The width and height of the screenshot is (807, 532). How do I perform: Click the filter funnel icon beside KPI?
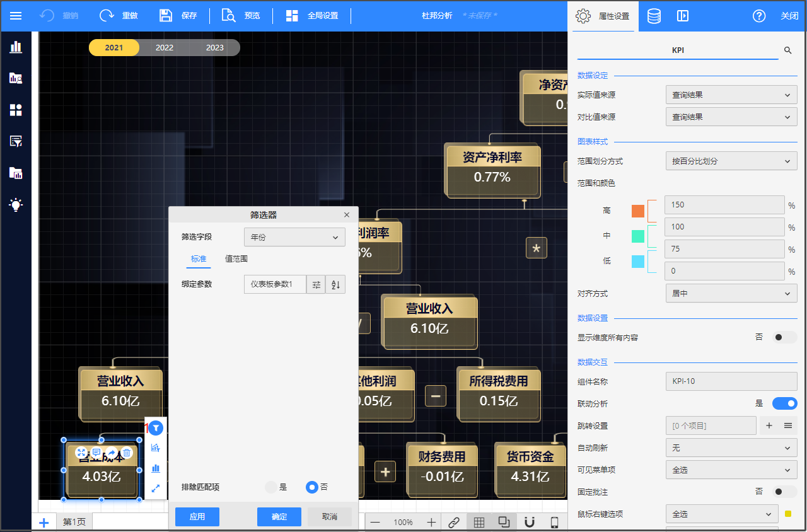pos(156,428)
